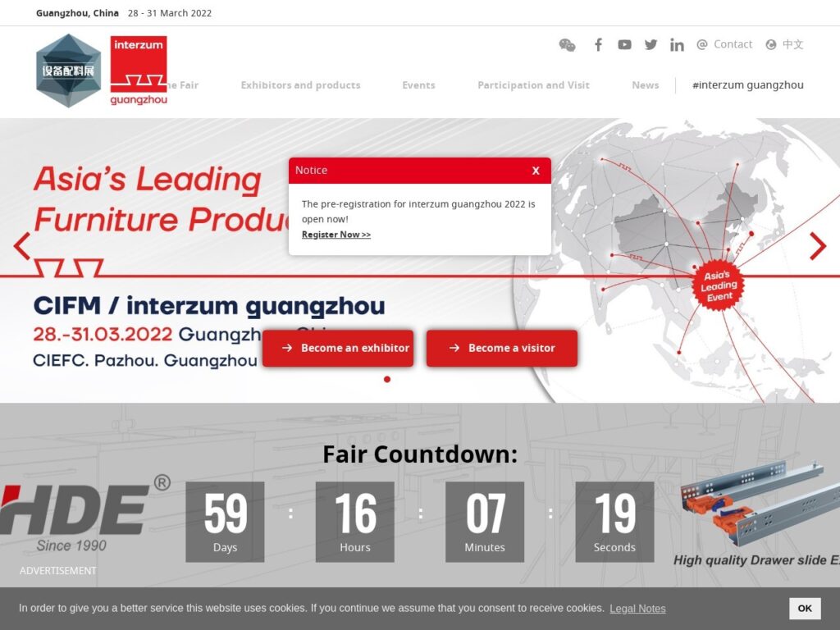Click the Contact link in header
The width and height of the screenshot is (840, 630).
(725, 44)
